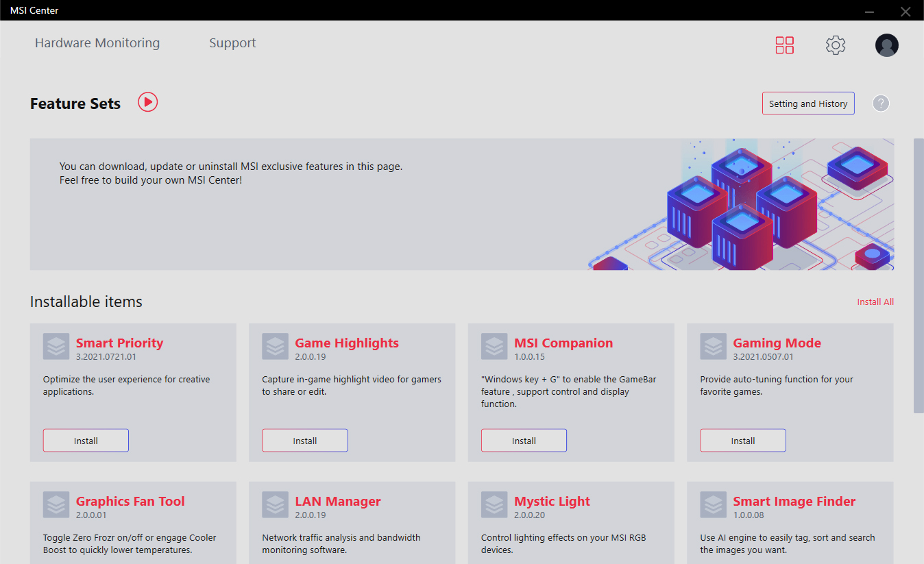Open Setting and History

(x=808, y=103)
